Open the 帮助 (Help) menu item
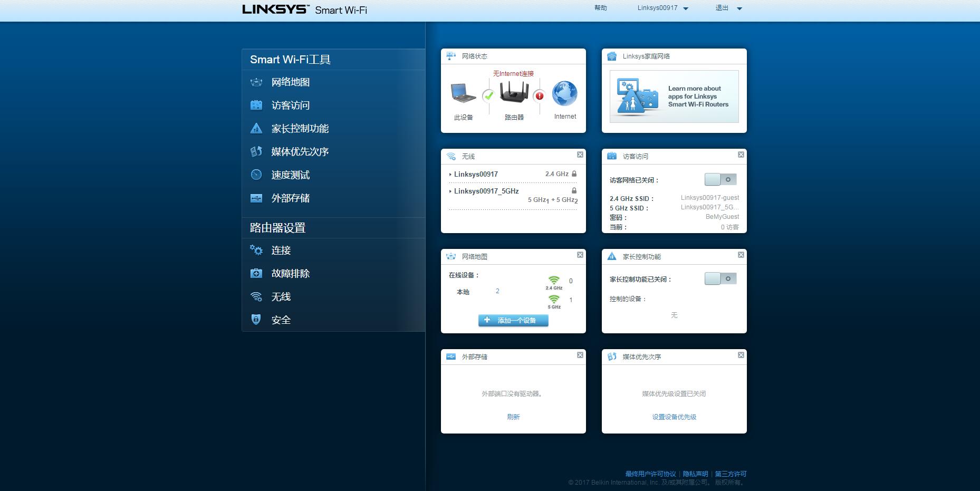 (x=600, y=8)
